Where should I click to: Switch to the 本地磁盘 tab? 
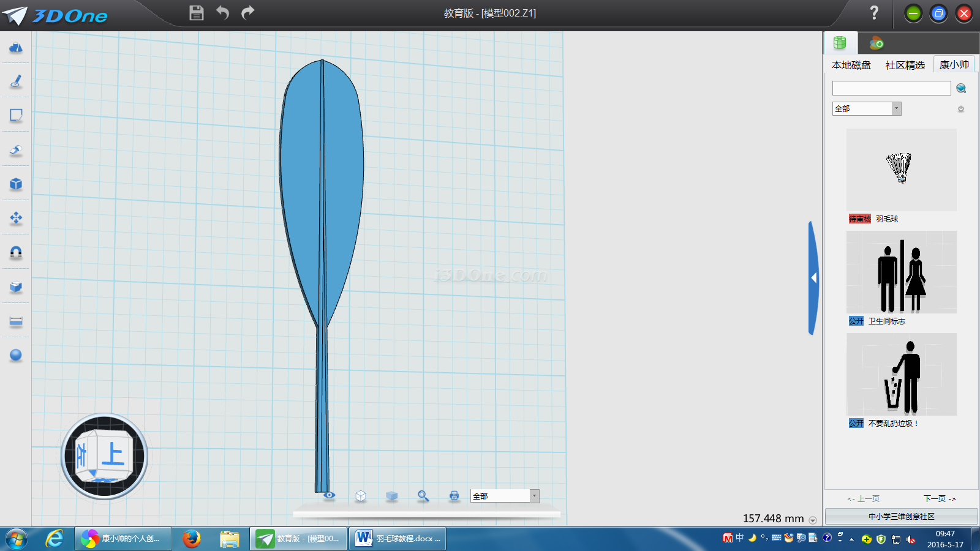click(x=851, y=65)
